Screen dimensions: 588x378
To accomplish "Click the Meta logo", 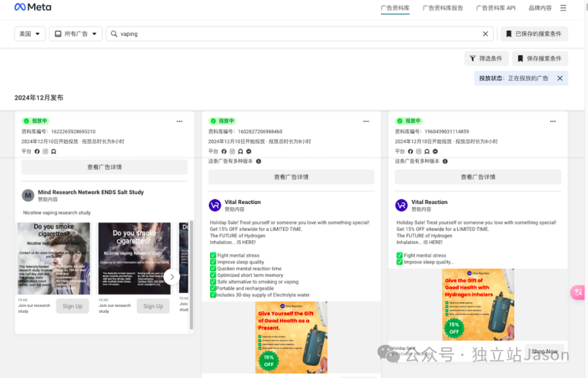I will [x=33, y=7].
